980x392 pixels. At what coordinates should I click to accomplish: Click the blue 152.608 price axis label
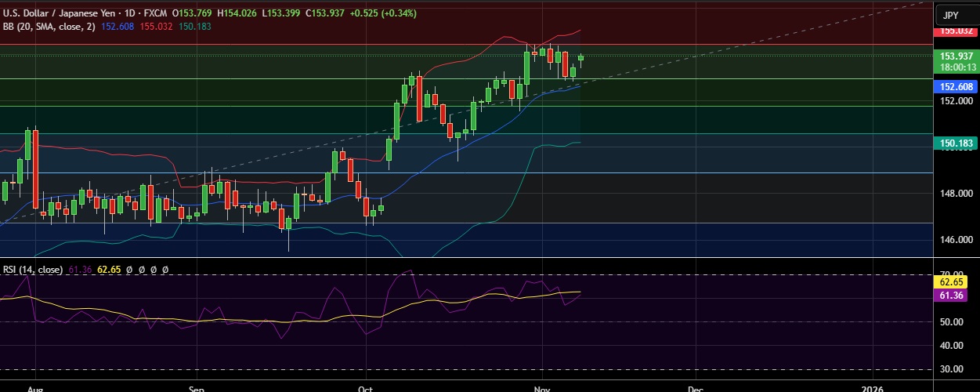(x=956, y=87)
